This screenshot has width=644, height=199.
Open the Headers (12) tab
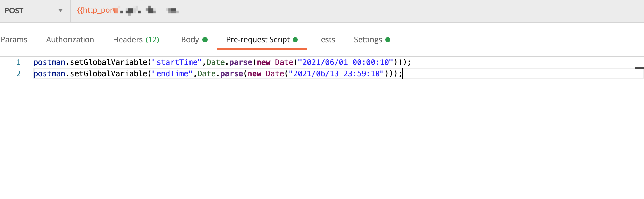136,40
